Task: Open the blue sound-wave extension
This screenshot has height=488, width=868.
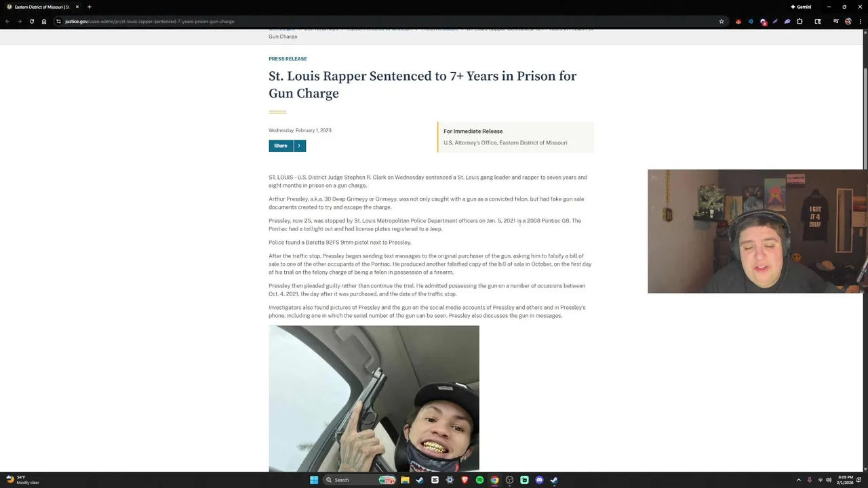Action: [x=751, y=21]
